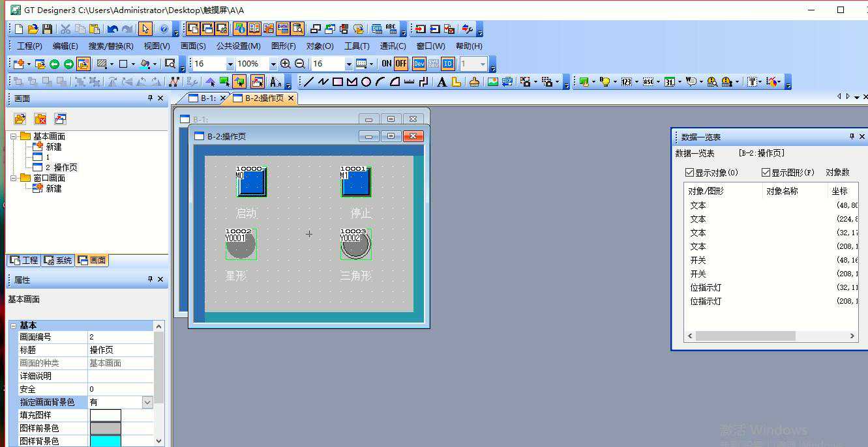
Task: Open 指定画面背景色 dropdown
Action: [x=147, y=403]
